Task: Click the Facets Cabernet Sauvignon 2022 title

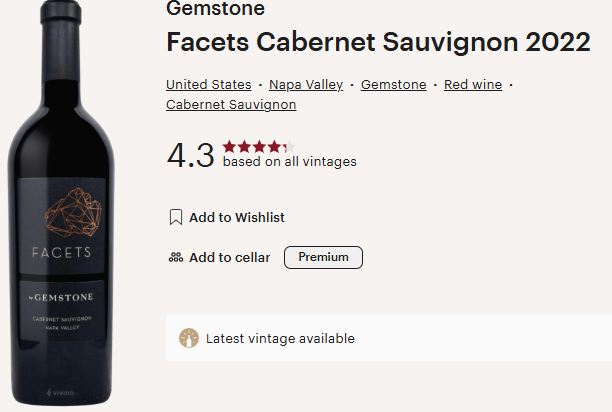Action: pyautogui.click(x=378, y=44)
